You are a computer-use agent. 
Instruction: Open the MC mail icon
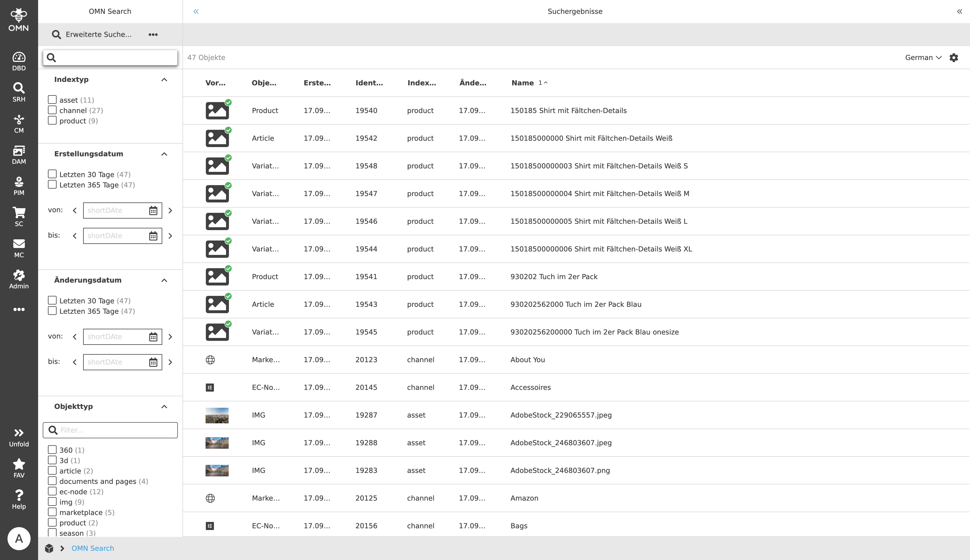(19, 248)
